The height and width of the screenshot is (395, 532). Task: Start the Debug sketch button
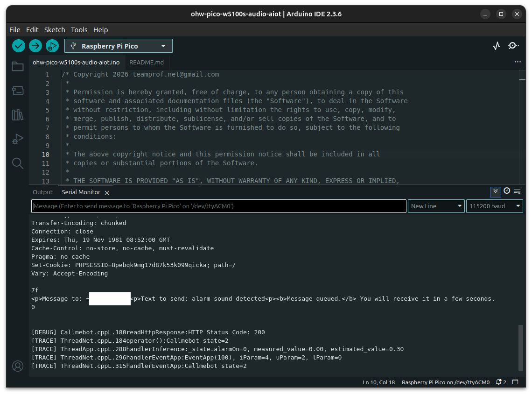(x=52, y=46)
